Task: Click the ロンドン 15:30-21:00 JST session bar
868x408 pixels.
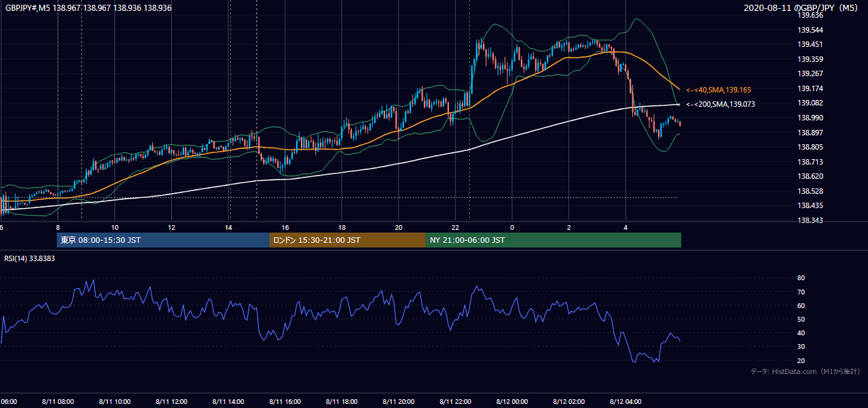Action: point(348,240)
